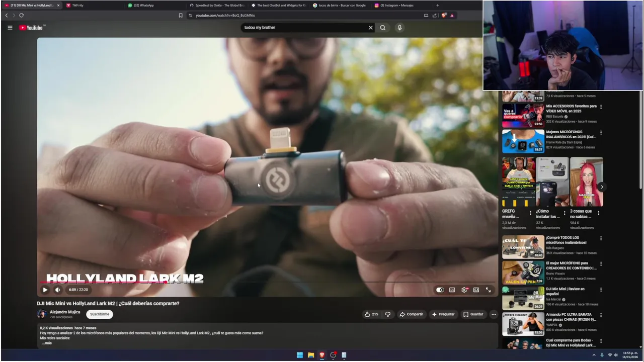Image resolution: width=644 pixels, height=362 pixels.
Task: Subscribe using Suscribirme button
Action: [x=100, y=314]
